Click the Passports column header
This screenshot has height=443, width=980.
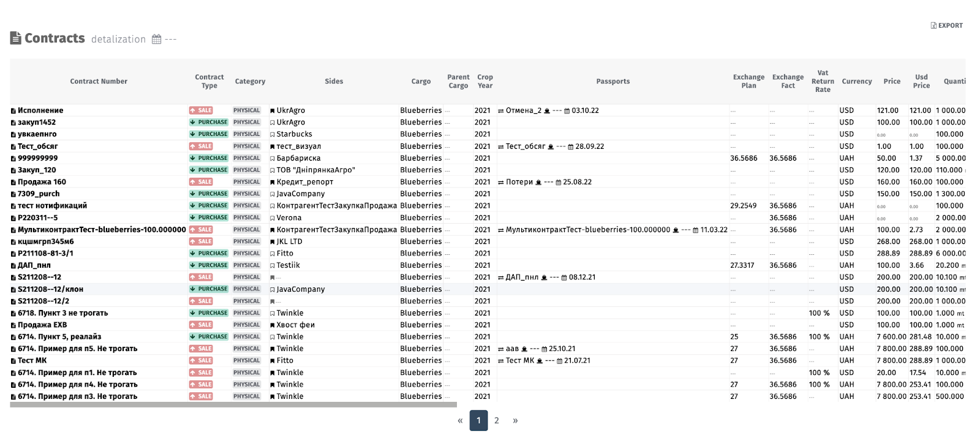pos(613,81)
